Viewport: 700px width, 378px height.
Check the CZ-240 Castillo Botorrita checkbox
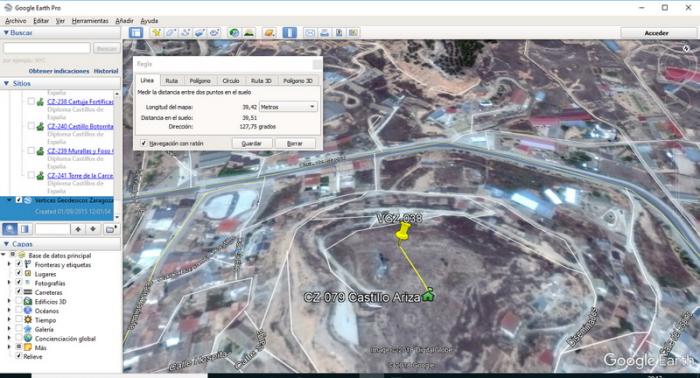pyautogui.click(x=31, y=126)
